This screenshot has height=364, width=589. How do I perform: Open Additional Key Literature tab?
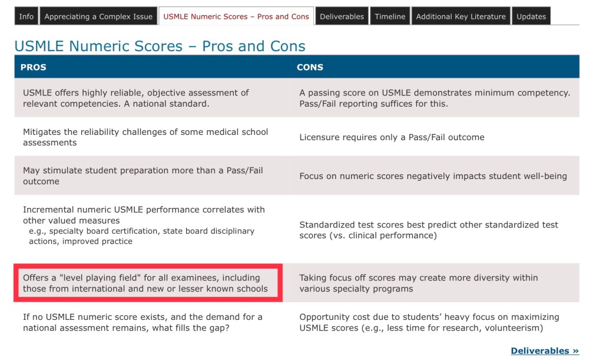click(x=461, y=16)
